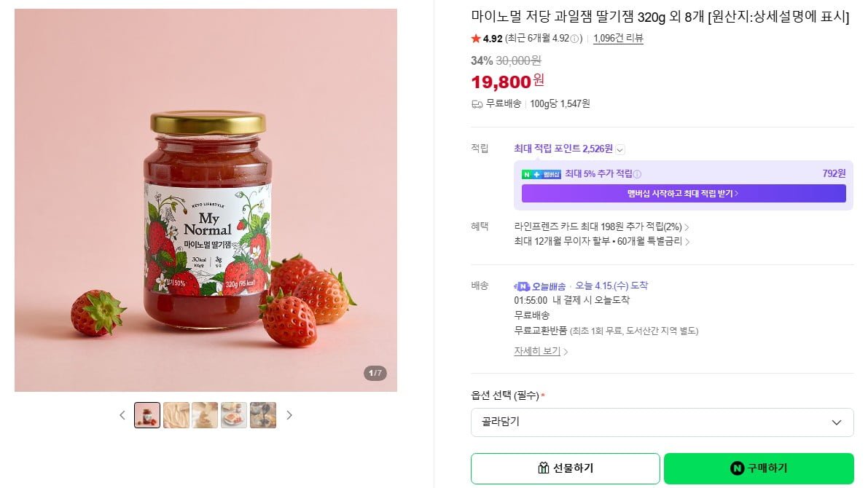This screenshot has width=868, height=488.
Task: Click the free shipping truck icon
Action: [477, 104]
